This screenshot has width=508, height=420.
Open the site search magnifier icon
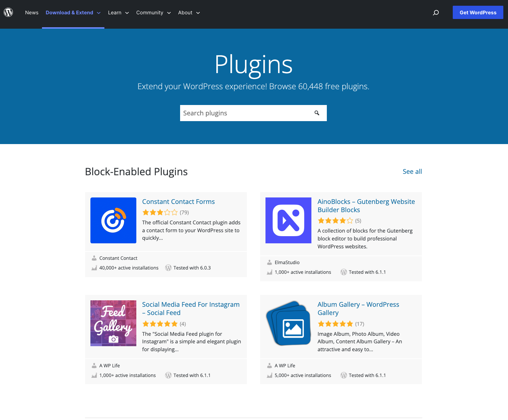[x=436, y=13]
